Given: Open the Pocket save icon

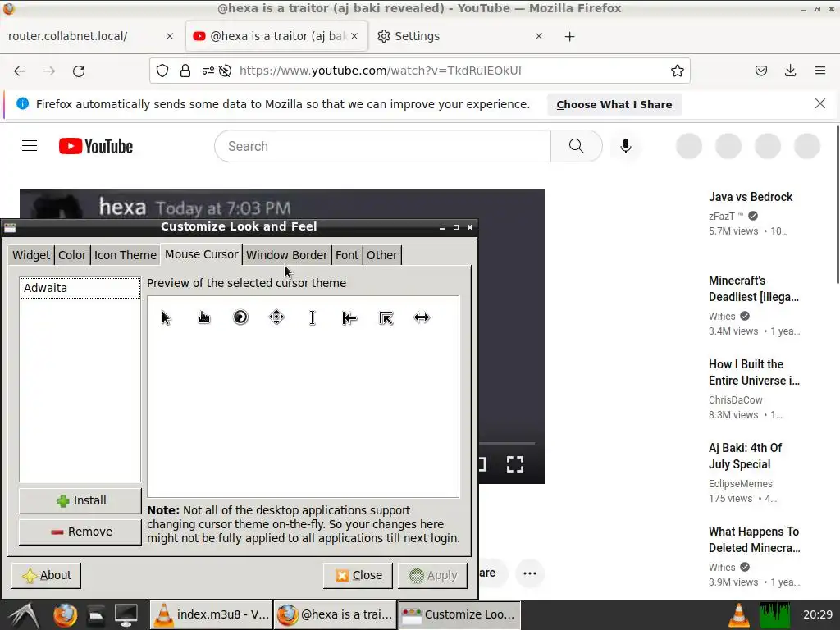Looking at the screenshot, I should [x=760, y=71].
